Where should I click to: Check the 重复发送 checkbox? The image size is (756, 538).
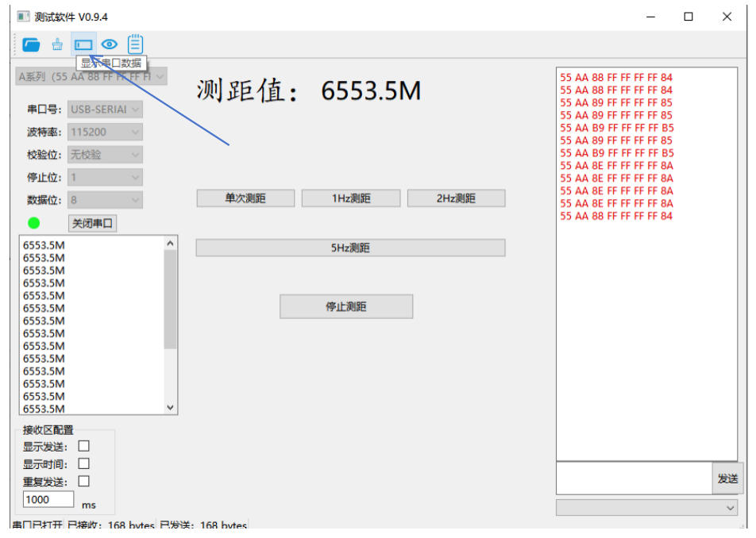84,482
